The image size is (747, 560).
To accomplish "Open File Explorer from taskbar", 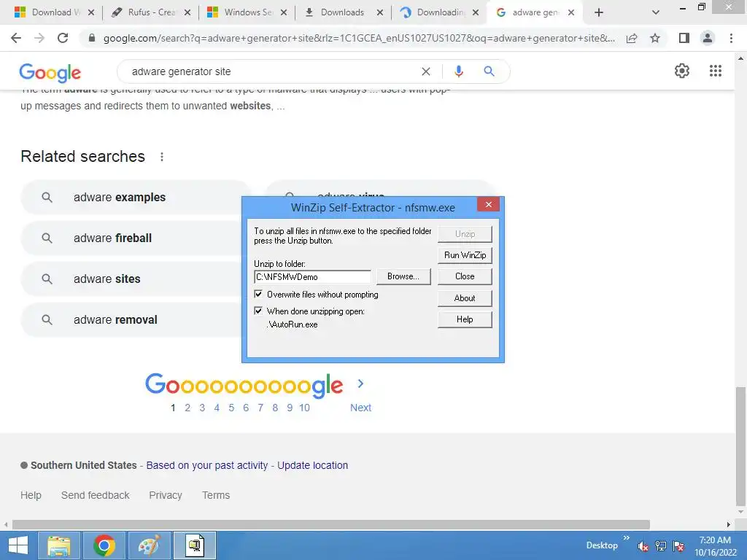I will tap(58, 545).
